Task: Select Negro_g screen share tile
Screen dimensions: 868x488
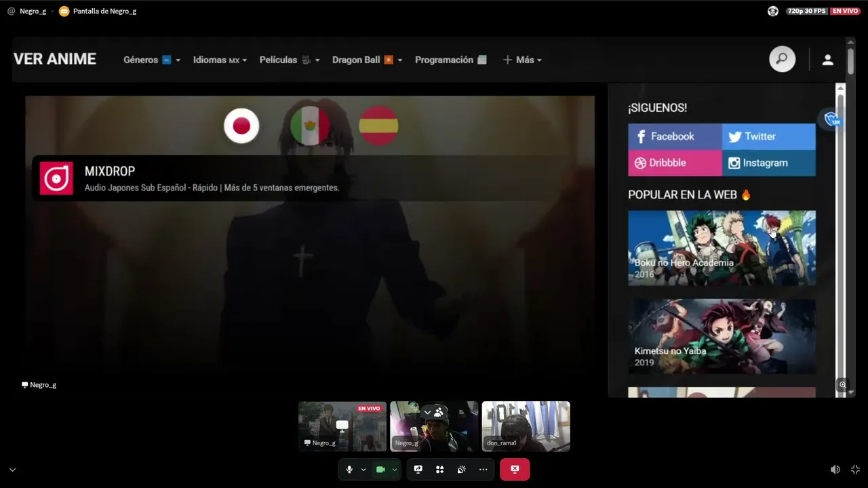Action: 342,426
